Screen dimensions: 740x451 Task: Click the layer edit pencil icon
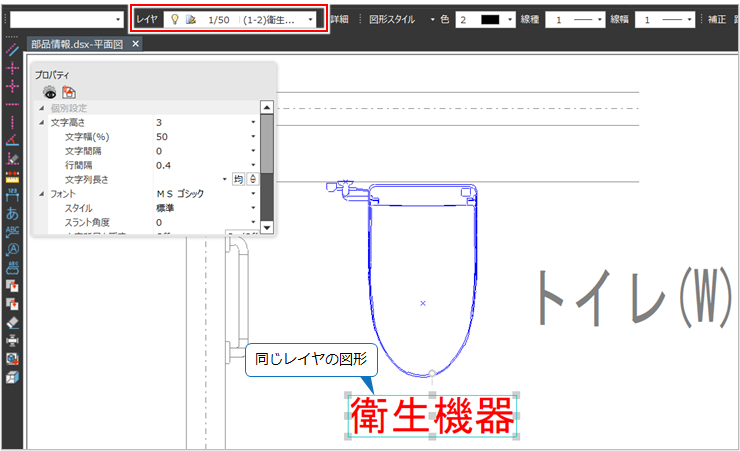pyautogui.click(x=190, y=19)
